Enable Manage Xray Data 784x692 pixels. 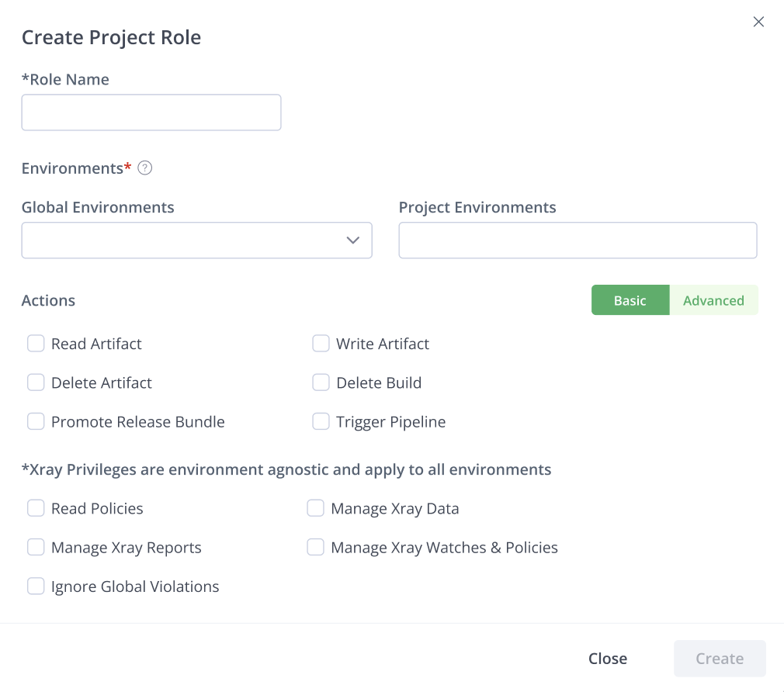pyautogui.click(x=315, y=507)
